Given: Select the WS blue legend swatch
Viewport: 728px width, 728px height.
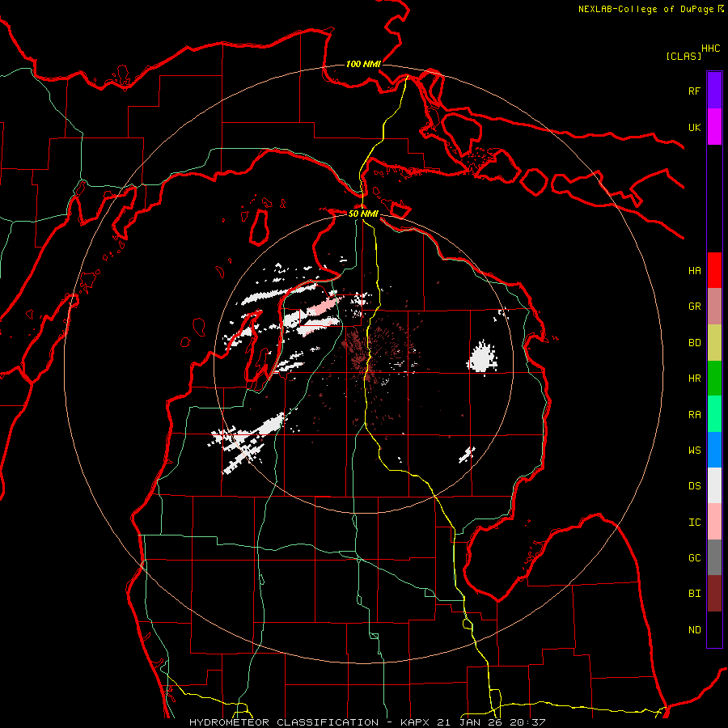Looking at the screenshot, I should point(714,450).
